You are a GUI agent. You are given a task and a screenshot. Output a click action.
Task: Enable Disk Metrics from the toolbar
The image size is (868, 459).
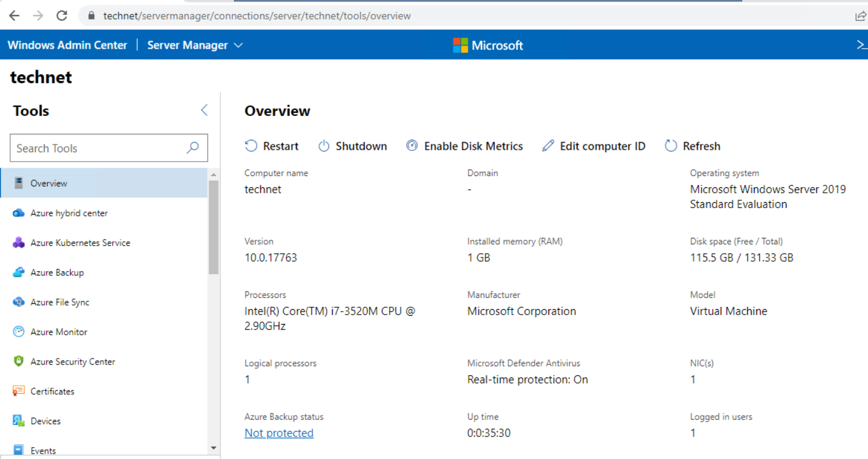(465, 146)
